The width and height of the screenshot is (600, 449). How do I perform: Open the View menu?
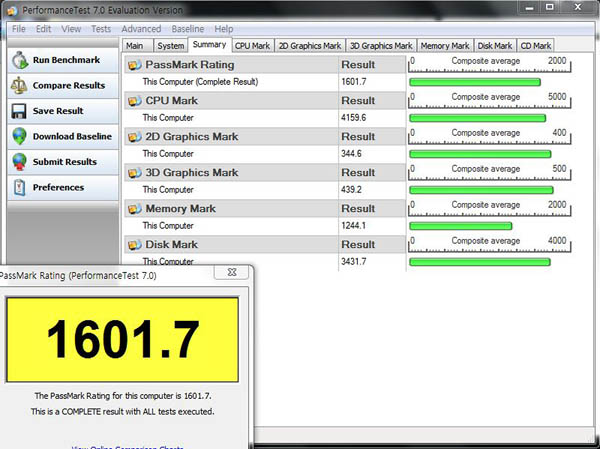[x=71, y=29]
